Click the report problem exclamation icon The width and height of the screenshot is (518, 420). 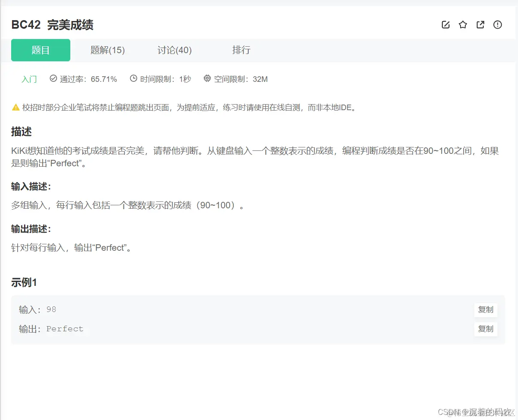tap(497, 25)
